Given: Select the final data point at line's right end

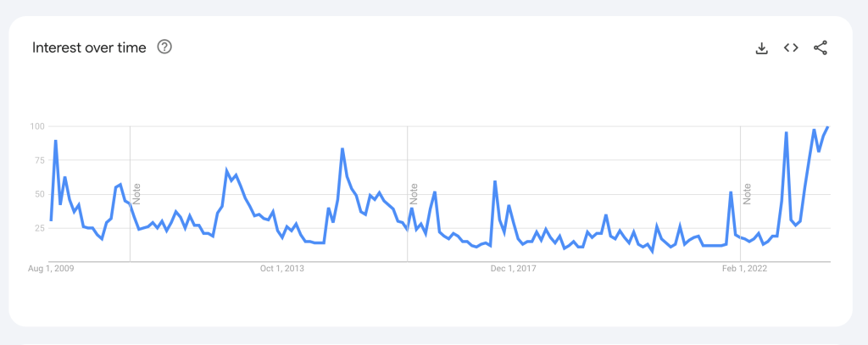Looking at the screenshot, I should coord(827,127).
